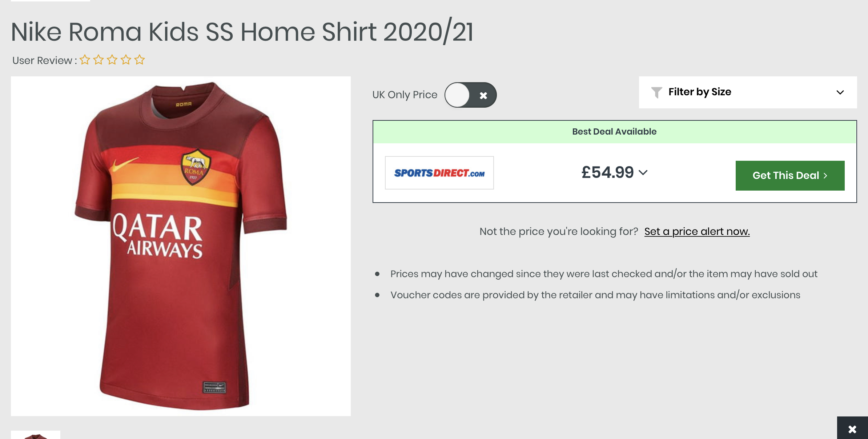Click the funnel filter icon
The image size is (868, 439).
tap(656, 92)
